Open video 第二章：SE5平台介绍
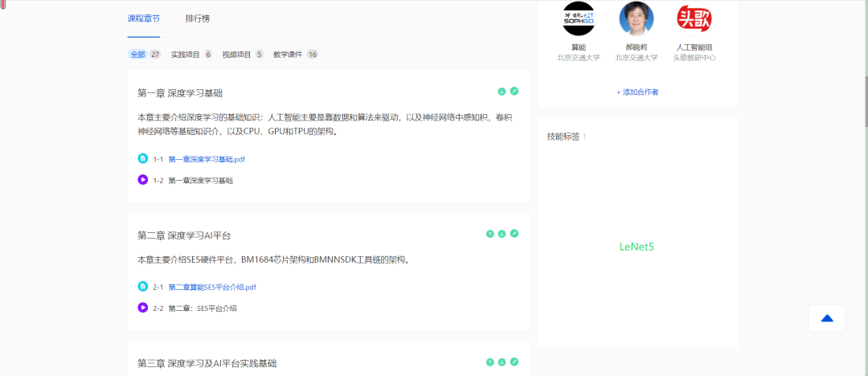 point(203,308)
